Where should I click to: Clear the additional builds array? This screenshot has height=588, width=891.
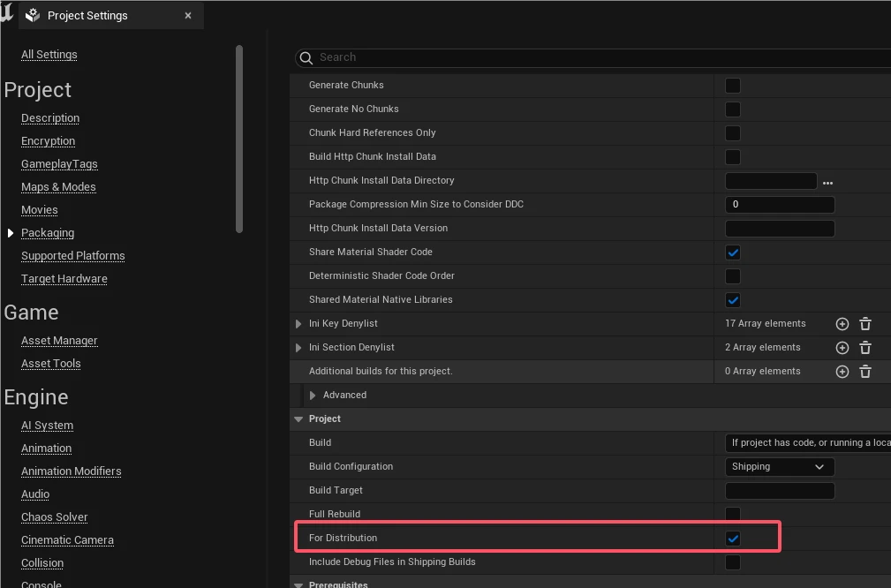[x=865, y=372]
